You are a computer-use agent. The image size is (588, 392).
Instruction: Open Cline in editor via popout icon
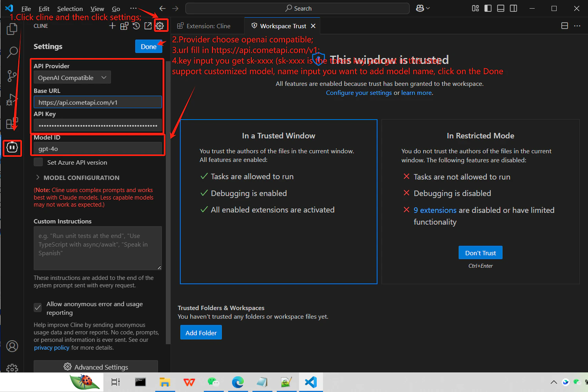[x=148, y=25]
